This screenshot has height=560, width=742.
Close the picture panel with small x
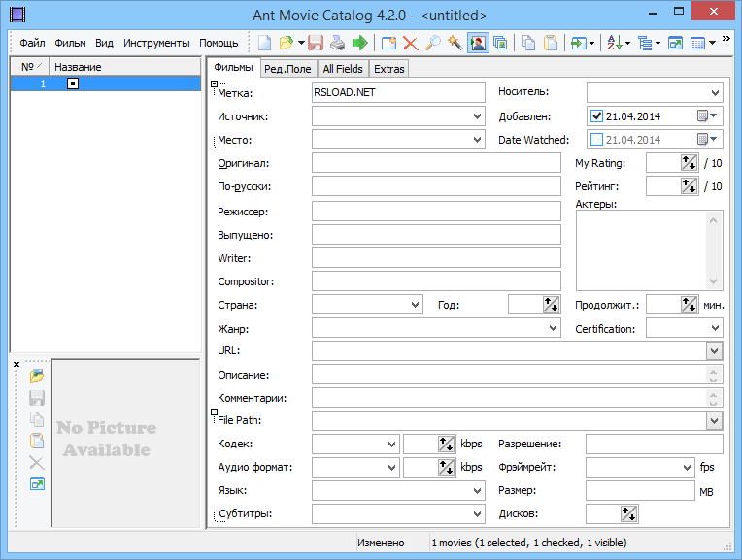(17, 364)
